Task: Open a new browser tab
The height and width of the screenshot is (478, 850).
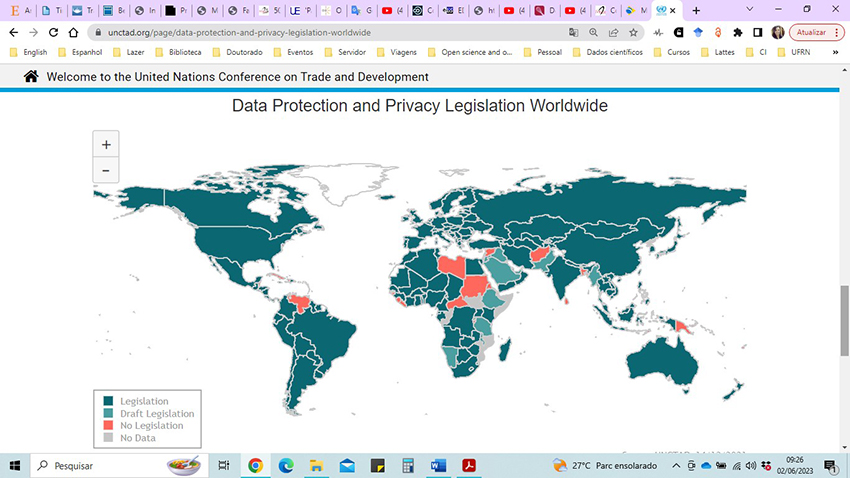Action: coord(696,10)
